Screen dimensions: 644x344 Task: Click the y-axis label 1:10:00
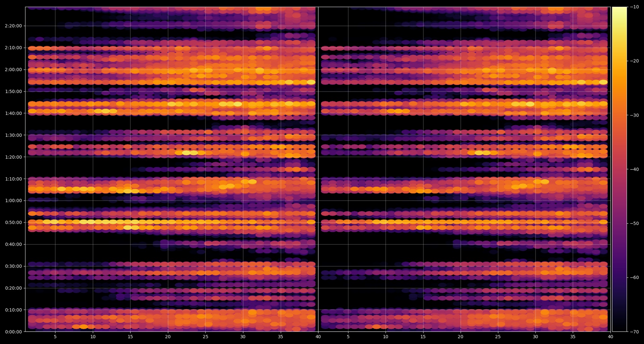click(x=13, y=179)
